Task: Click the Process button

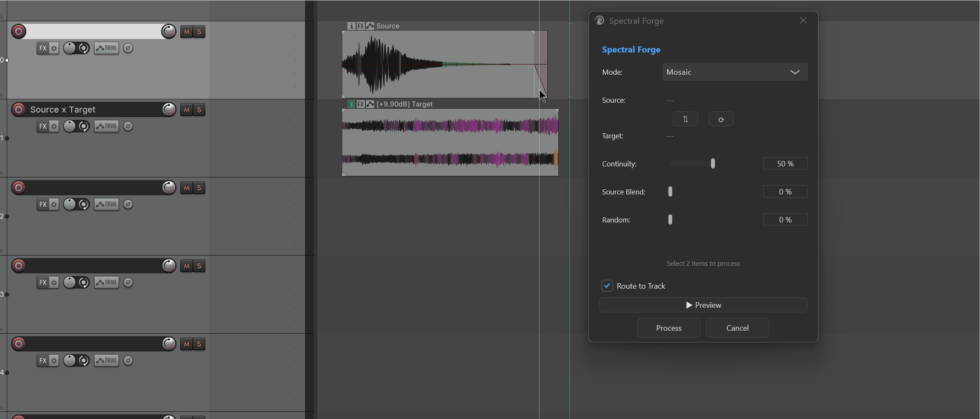Action: coord(669,328)
